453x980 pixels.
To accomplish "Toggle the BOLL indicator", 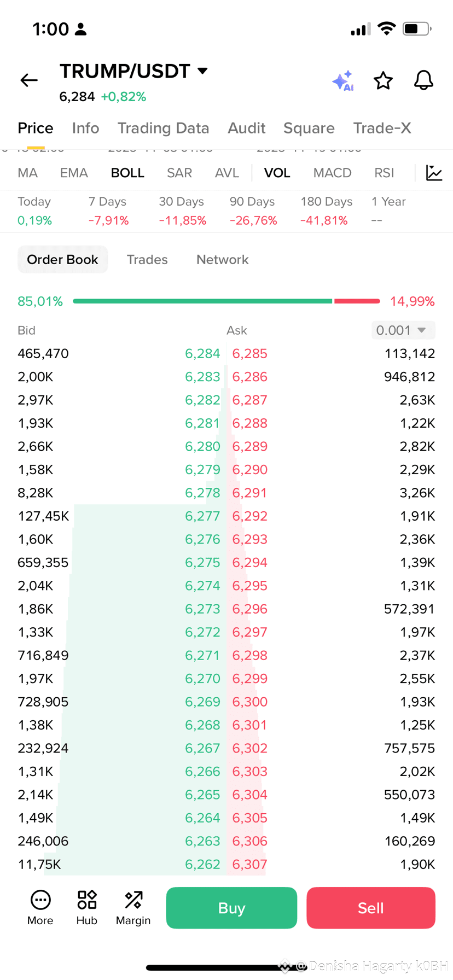I will click(x=127, y=173).
